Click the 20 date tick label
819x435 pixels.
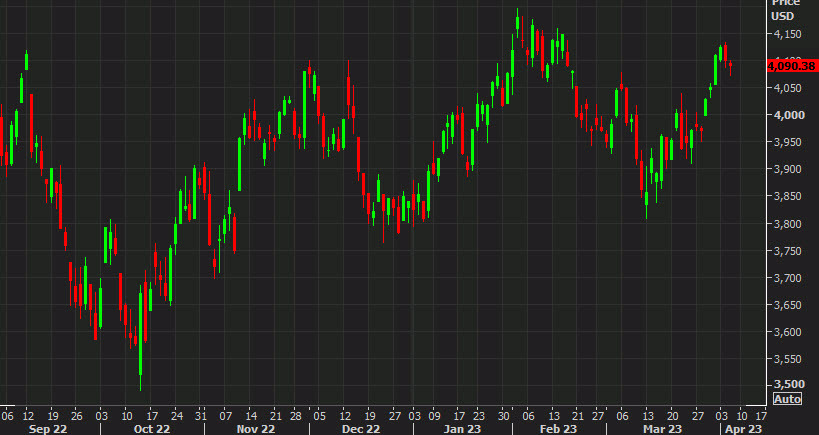click(x=673, y=416)
